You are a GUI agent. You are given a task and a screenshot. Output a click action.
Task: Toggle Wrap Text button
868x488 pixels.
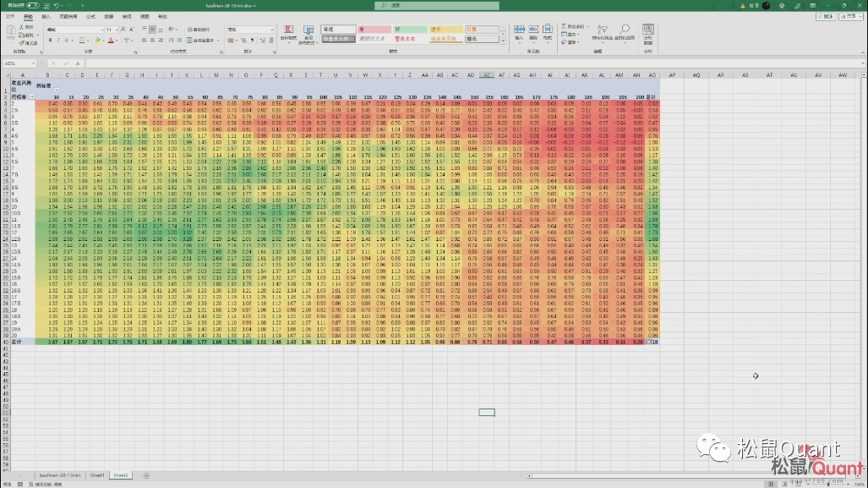click(199, 30)
